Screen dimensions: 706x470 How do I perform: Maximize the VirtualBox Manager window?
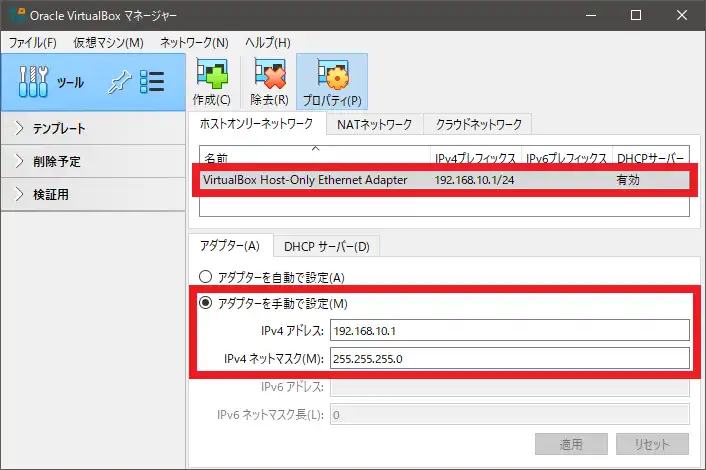click(x=636, y=15)
